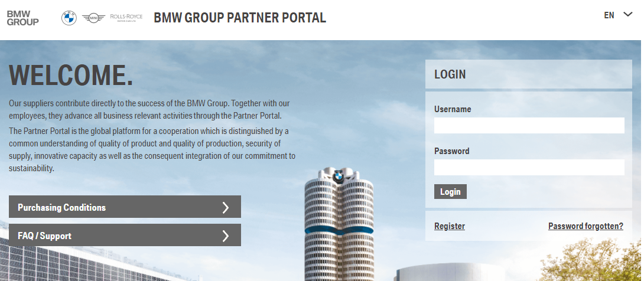Focus the Username input field

click(529, 126)
